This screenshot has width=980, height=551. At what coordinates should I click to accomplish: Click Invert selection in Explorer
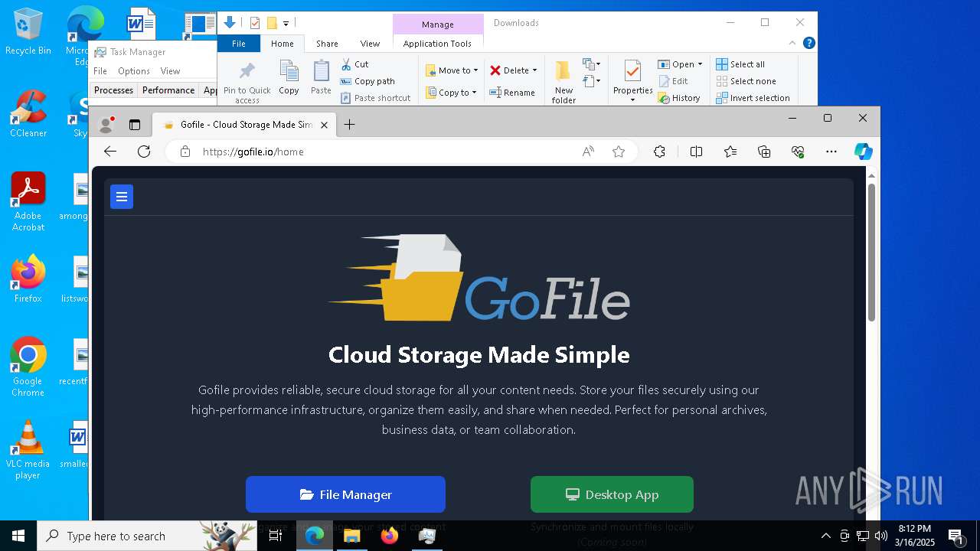(753, 98)
